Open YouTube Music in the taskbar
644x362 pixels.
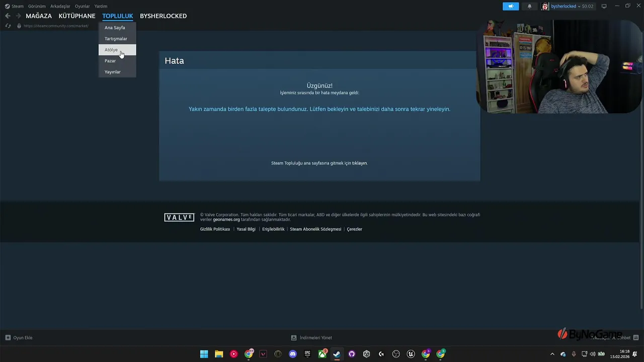click(x=233, y=354)
